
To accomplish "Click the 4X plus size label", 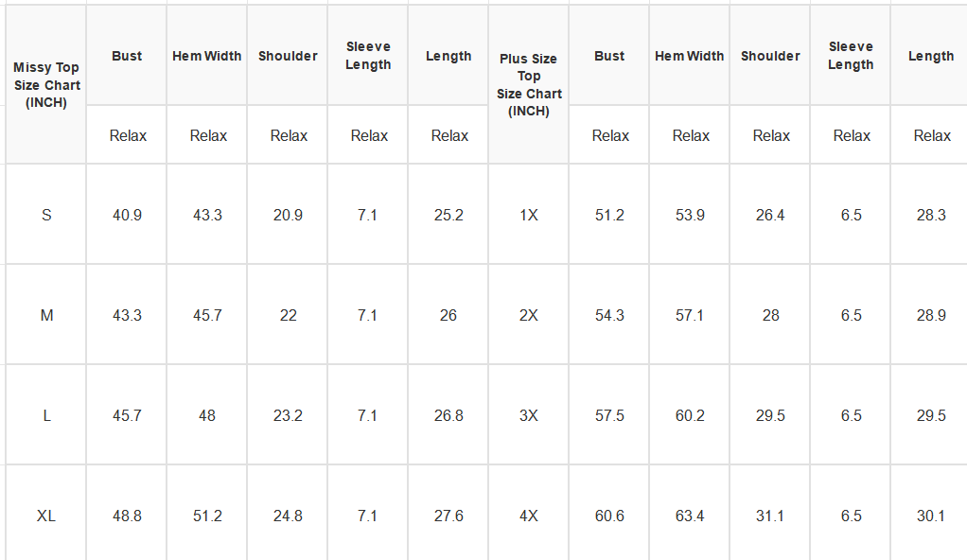I will (529, 516).
